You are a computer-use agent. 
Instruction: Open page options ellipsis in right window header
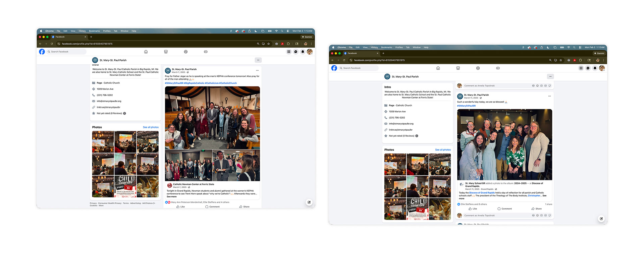550,76
